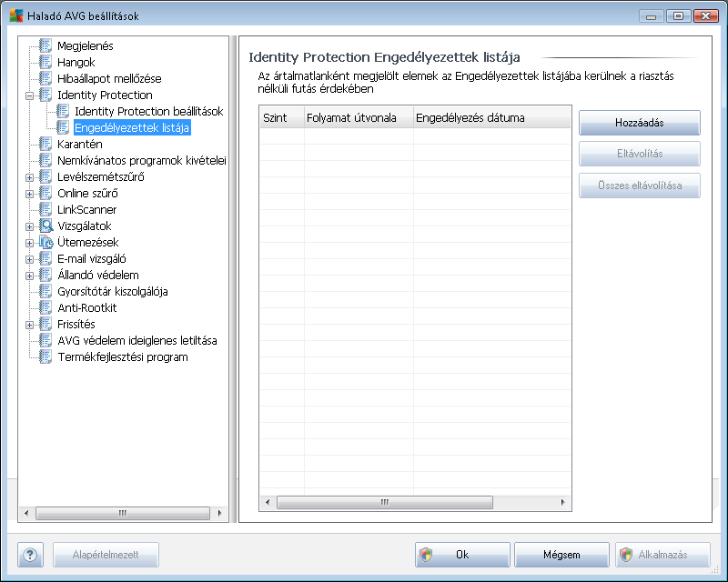Click the icon beside Hangok

45,62
